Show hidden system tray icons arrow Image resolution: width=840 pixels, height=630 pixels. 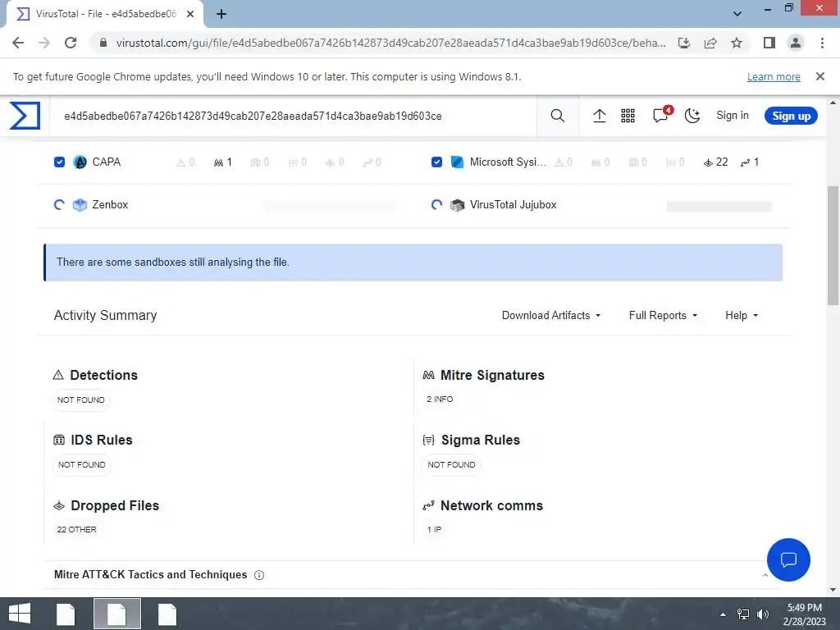(x=724, y=614)
